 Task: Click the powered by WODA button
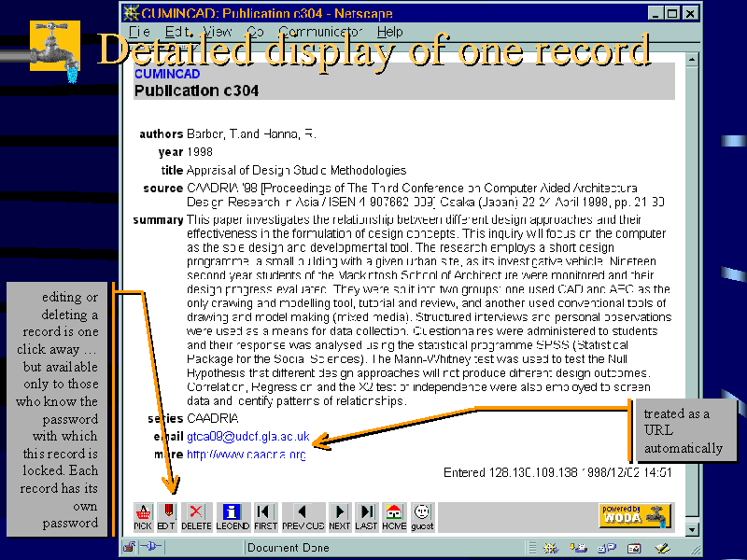(636, 514)
